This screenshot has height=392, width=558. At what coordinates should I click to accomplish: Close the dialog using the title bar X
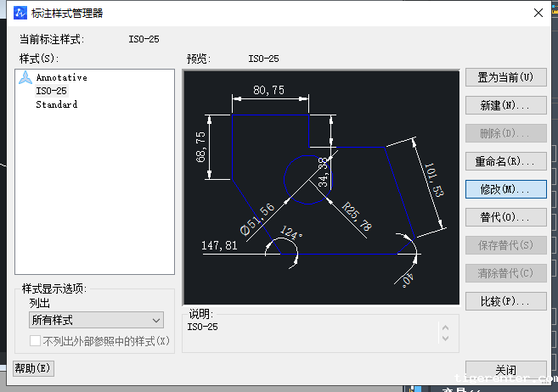pos(537,12)
